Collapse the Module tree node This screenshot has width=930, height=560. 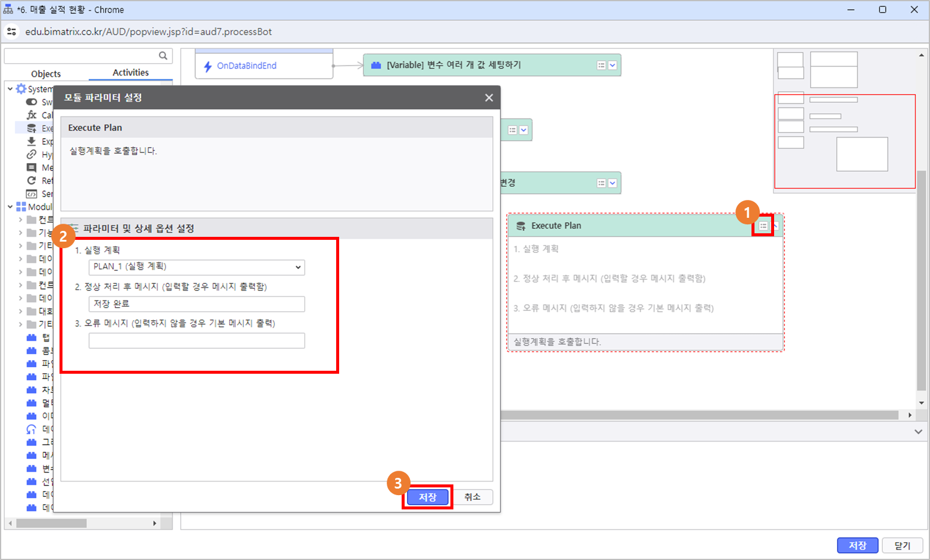(x=10, y=207)
